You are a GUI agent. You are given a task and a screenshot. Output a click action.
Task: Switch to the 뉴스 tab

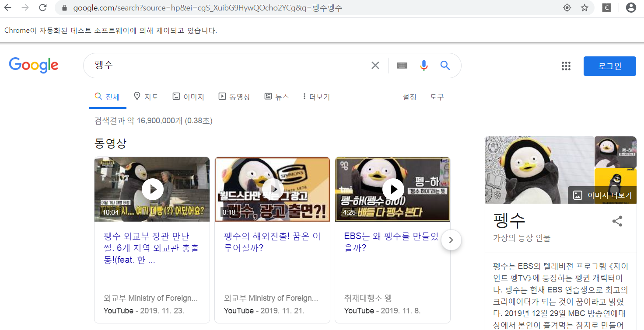(277, 97)
